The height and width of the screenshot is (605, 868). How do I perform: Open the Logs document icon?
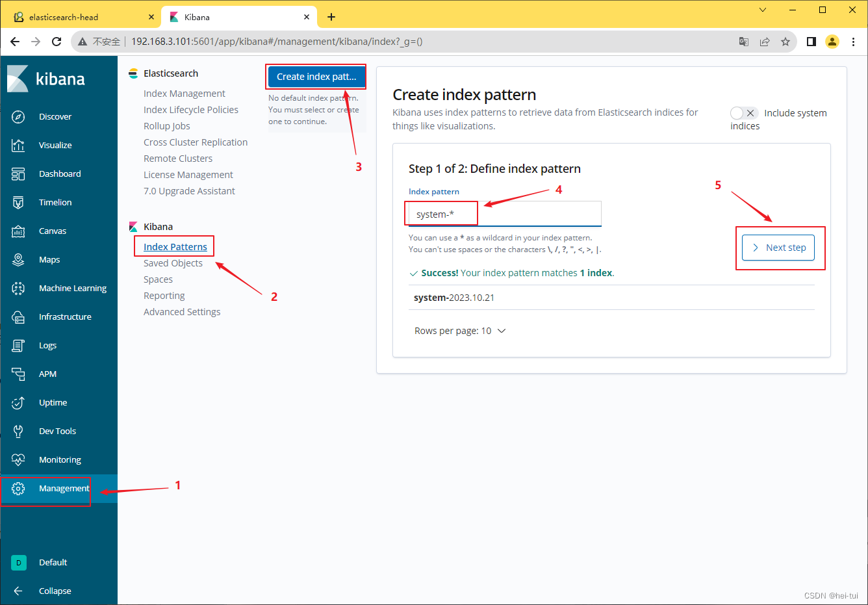point(18,346)
